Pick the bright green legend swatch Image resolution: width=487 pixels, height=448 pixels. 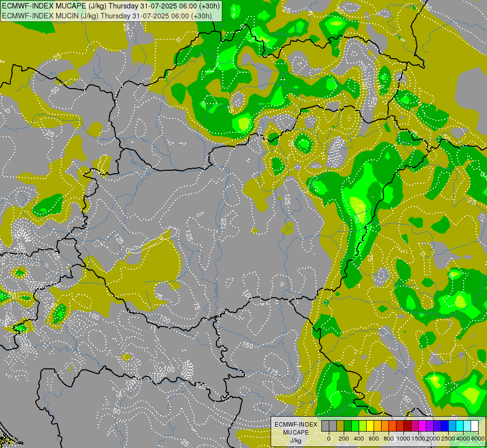355,426
